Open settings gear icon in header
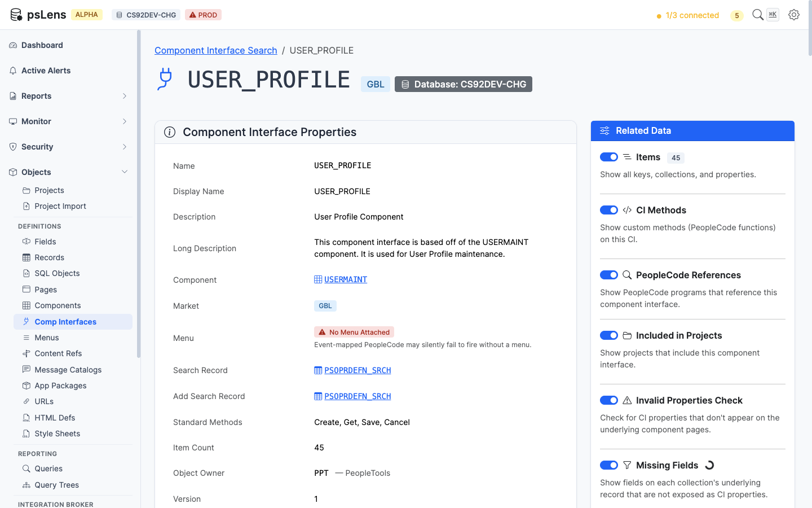 pos(794,15)
